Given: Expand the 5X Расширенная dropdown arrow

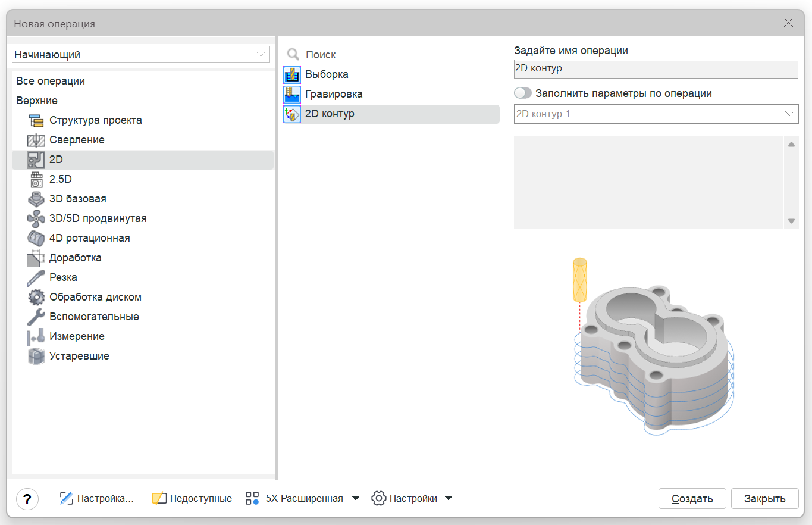Looking at the screenshot, I should (x=356, y=499).
